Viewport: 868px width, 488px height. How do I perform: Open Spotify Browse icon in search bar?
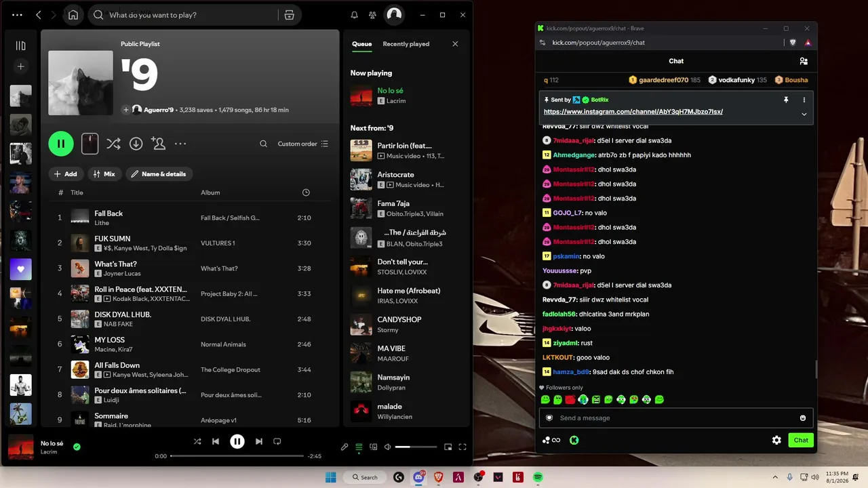(290, 15)
